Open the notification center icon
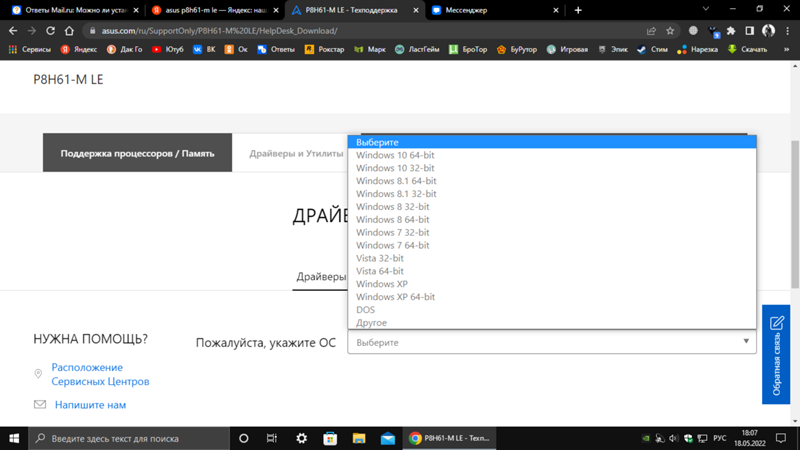Viewport: 800px width, 450px height. coord(781,438)
